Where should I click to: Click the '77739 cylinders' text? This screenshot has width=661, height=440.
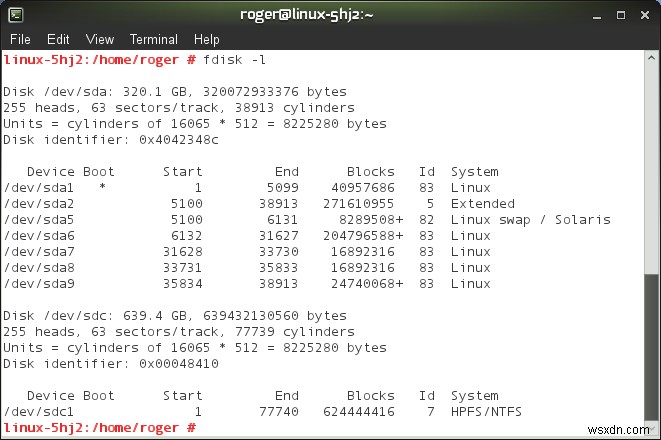click(x=295, y=331)
